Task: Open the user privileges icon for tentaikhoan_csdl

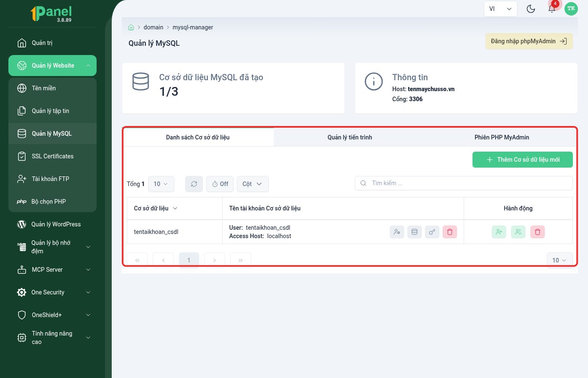Action: pos(397,232)
